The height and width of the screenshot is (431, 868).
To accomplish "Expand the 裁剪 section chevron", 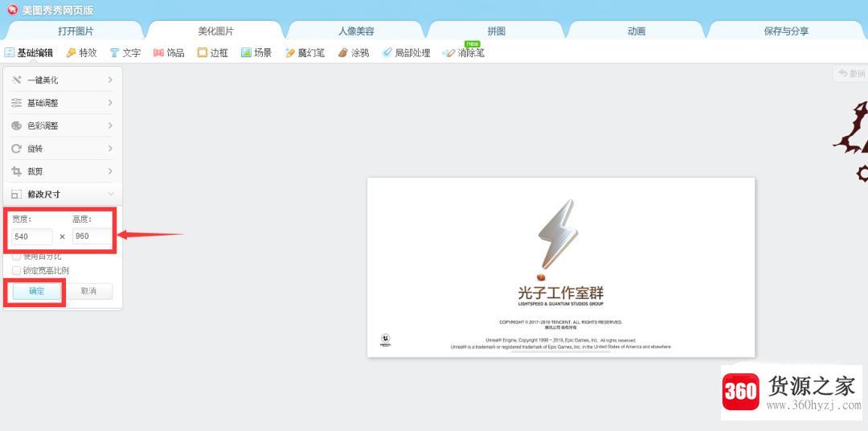I will [x=110, y=171].
